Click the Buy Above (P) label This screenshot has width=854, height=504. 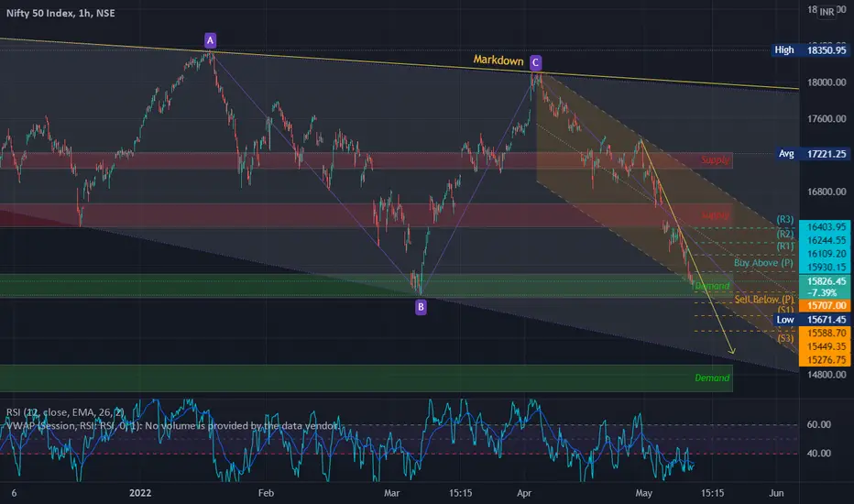pos(763,263)
